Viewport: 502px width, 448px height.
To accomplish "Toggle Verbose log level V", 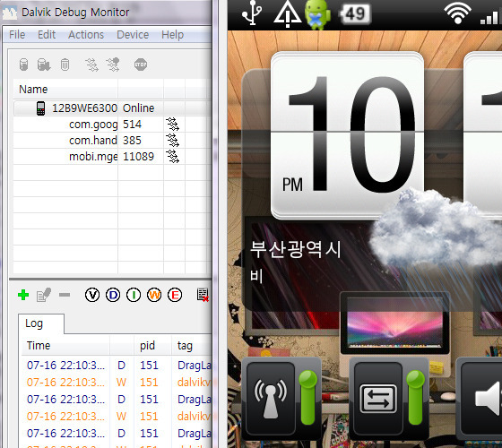I will (x=92, y=295).
